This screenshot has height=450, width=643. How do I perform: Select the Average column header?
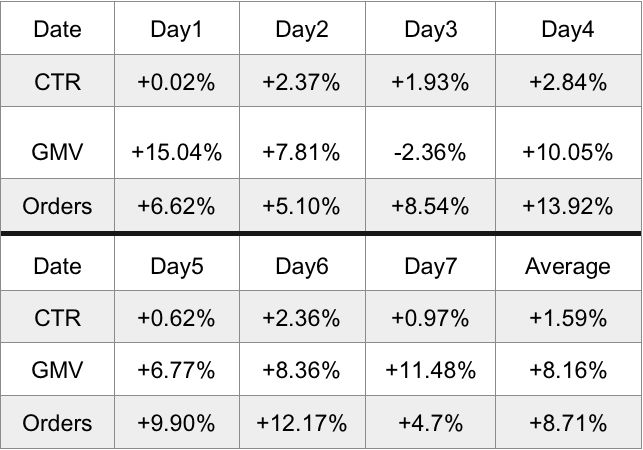point(567,266)
